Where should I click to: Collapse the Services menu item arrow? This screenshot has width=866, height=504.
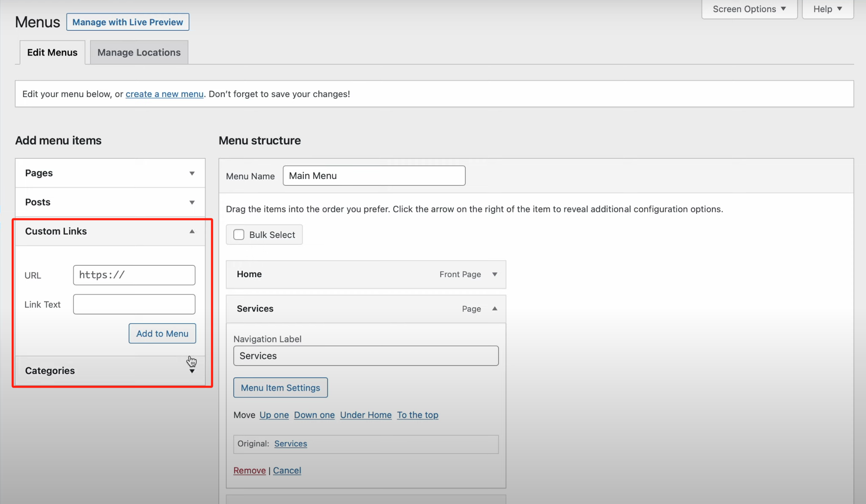[x=494, y=308]
